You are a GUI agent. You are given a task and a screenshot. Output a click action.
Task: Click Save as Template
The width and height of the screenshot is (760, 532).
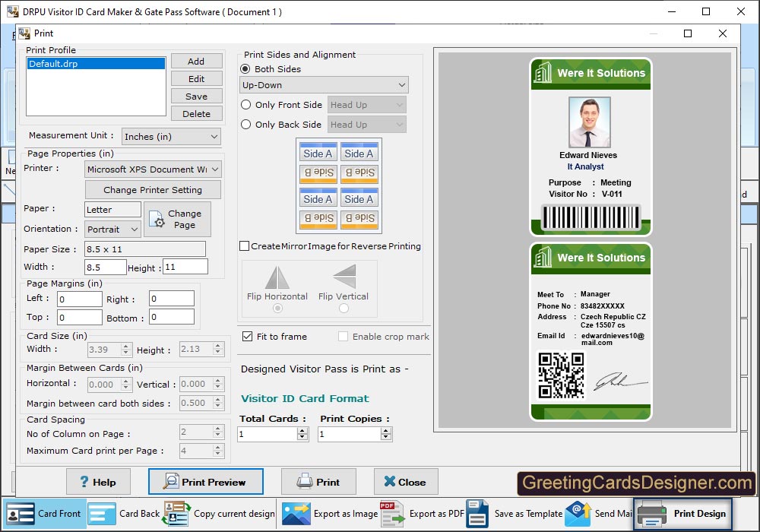click(x=515, y=514)
